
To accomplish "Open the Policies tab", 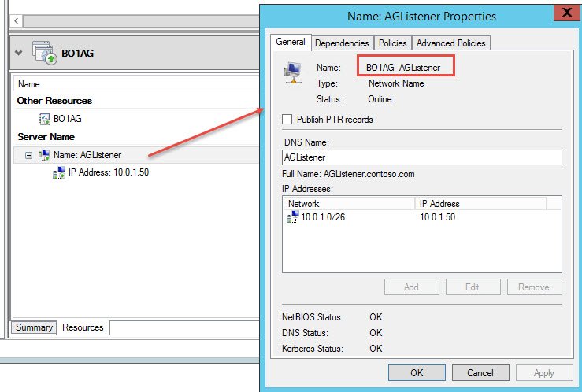I will [x=393, y=43].
